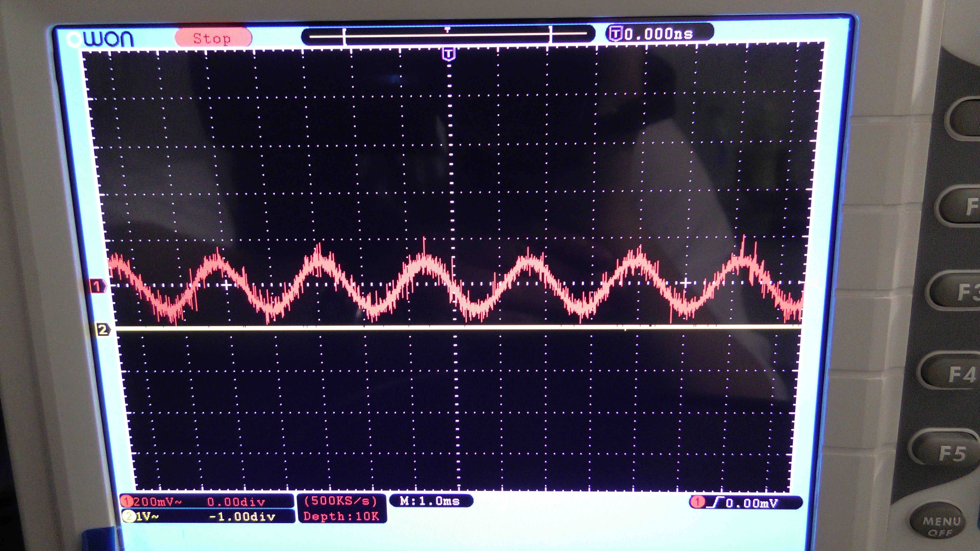Click the channel 1 ground level marker

[x=98, y=286]
